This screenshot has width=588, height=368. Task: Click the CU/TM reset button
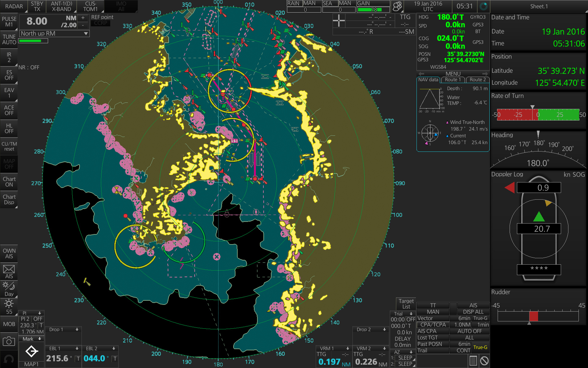(9, 146)
